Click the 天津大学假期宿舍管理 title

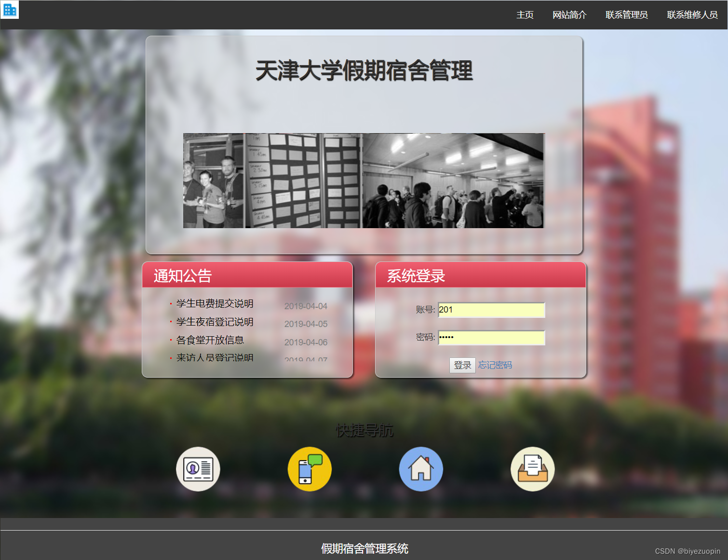click(364, 71)
